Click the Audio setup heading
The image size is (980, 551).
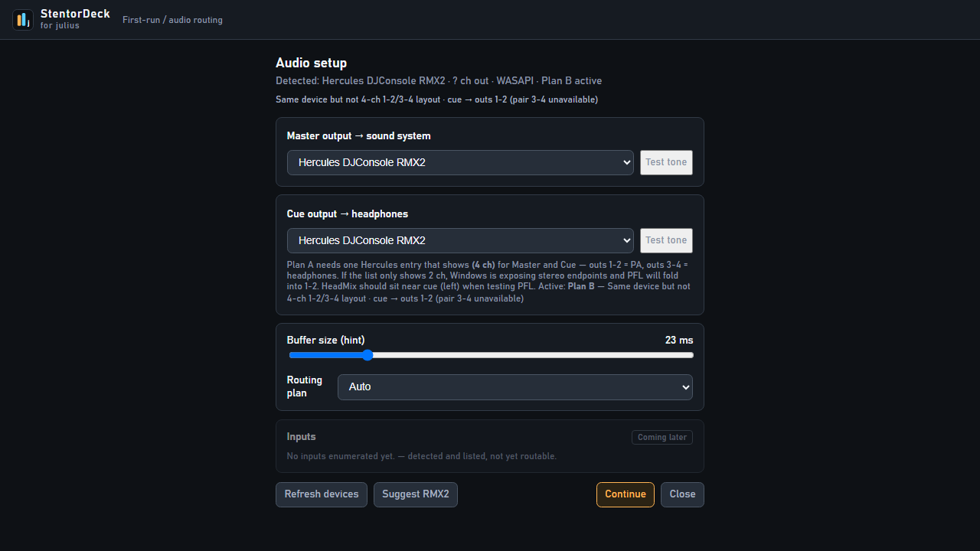[311, 63]
